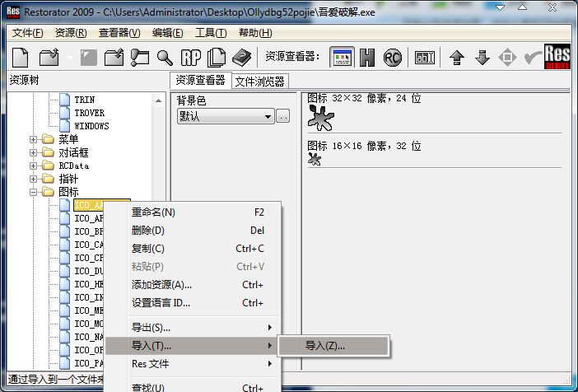Screen dimensions: 578x392
Task: Select the ICO_DU tree item
Action: coord(88,272)
